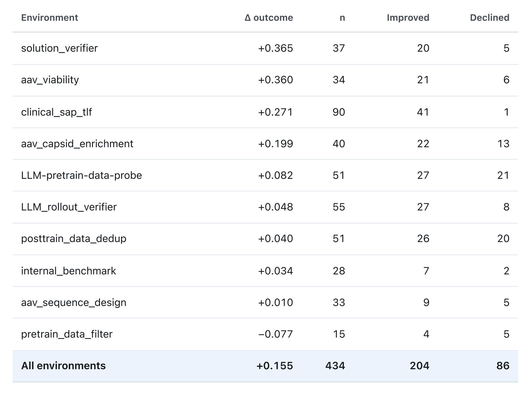Sort by the Δ outcome column header
This screenshot has height=395, width=532.
tap(269, 18)
